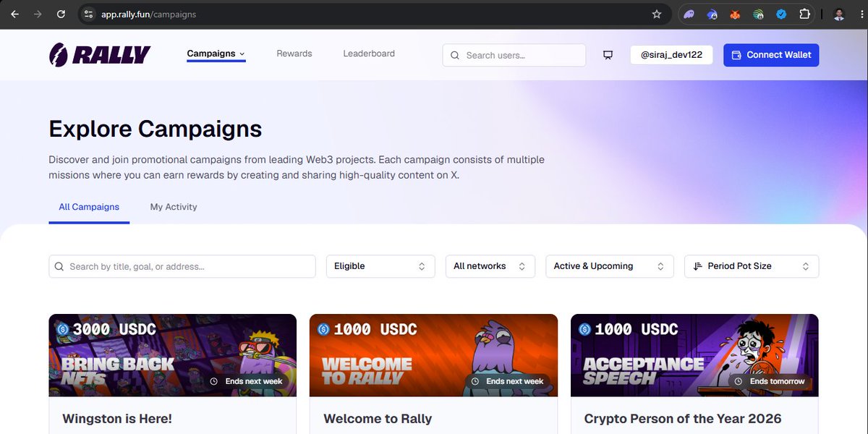Viewport: 868px width, 434px height.
Task: Click the magnifier icon in campaign search
Action: pos(60,266)
